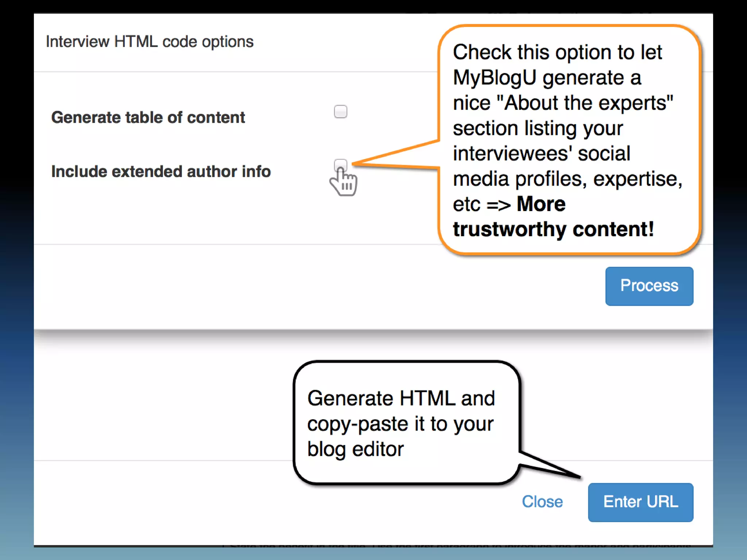The image size is (747, 560).
Task: Click the 'Generate table of content' label
Action: (x=148, y=117)
